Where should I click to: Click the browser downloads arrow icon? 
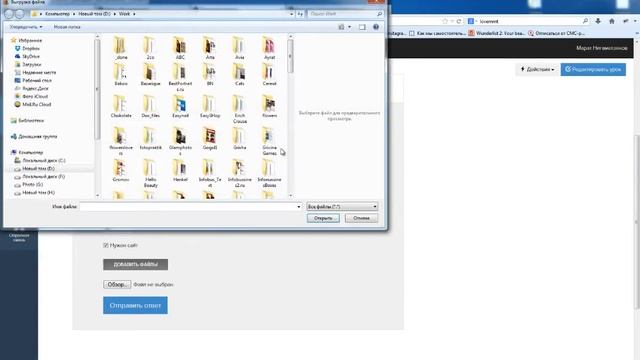(x=598, y=21)
